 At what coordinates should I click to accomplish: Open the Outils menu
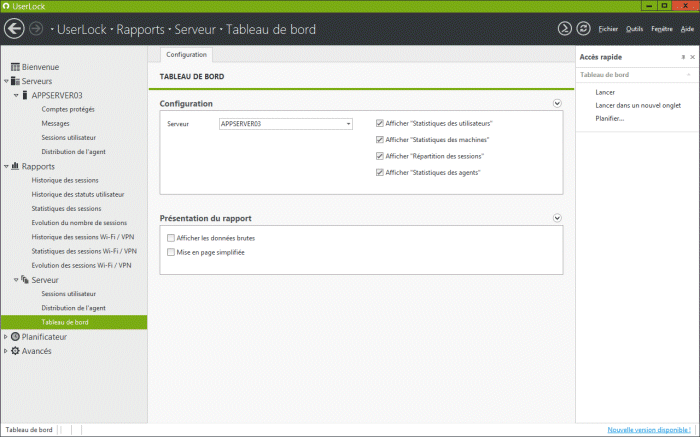pos(634,29)
